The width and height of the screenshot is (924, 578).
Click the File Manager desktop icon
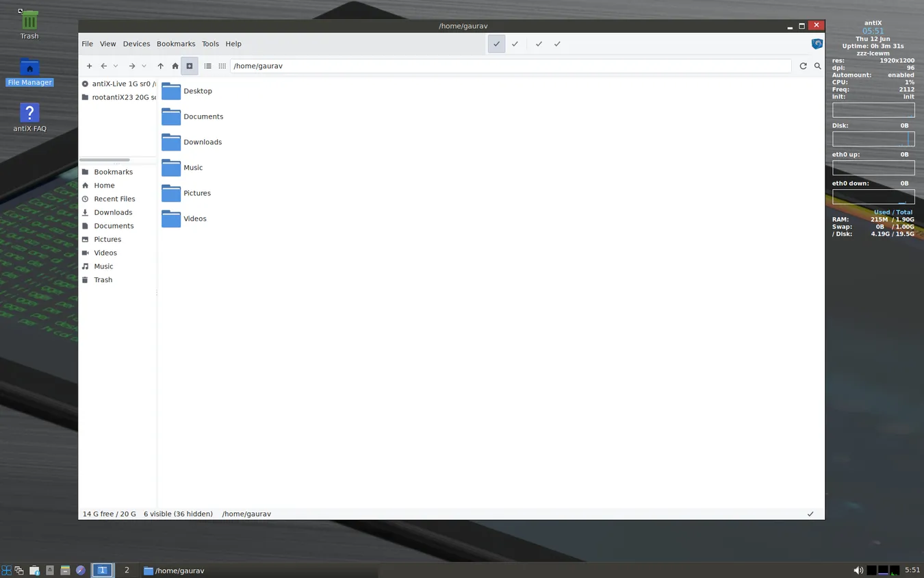tap(29, 73)
